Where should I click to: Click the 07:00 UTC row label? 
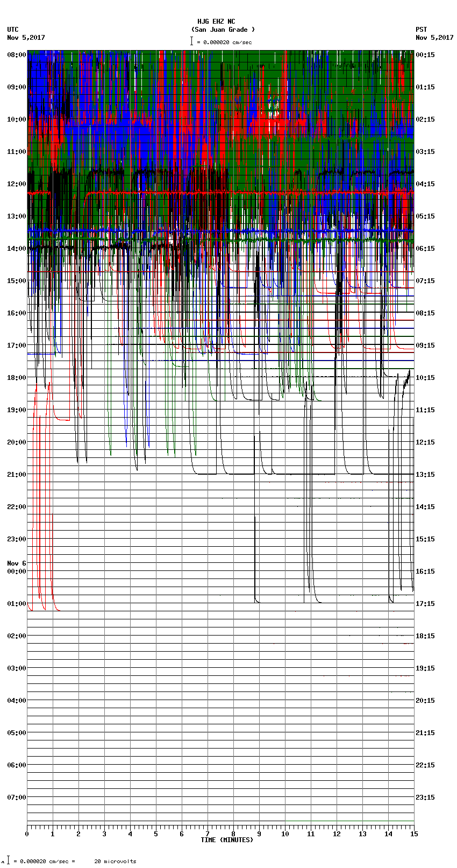tap(17, 798)
